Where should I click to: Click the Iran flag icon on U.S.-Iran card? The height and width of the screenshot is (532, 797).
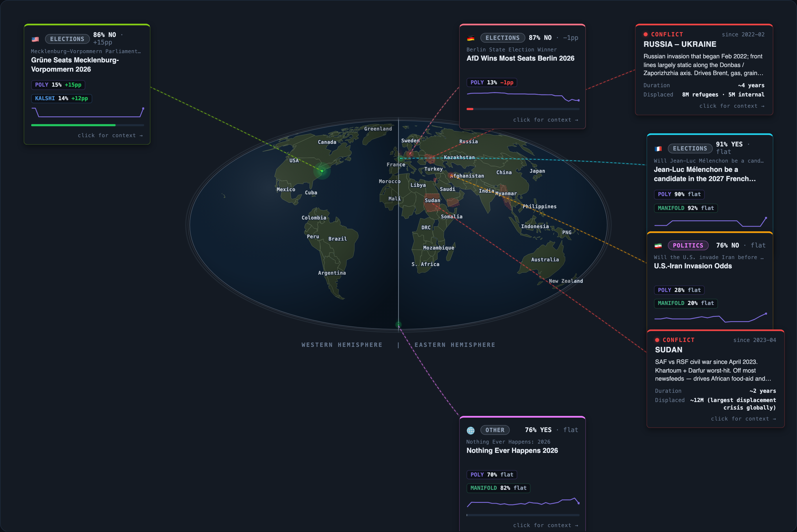tap(658, 246)
